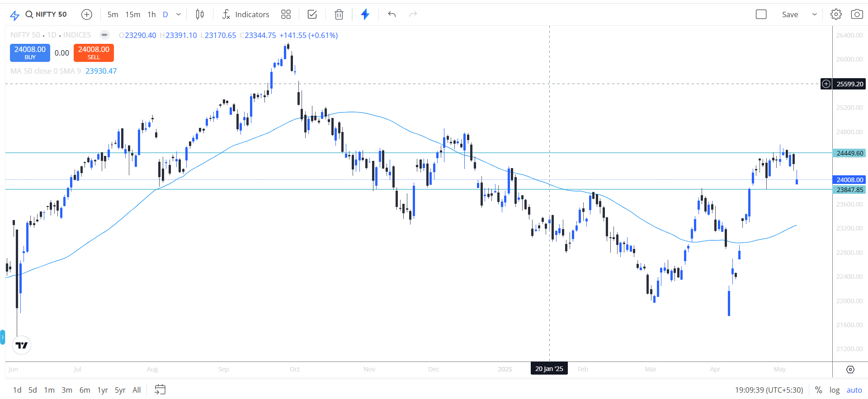Open the go-to-date calendar icon
Screen dimensions: 868x399
point(160,390)
